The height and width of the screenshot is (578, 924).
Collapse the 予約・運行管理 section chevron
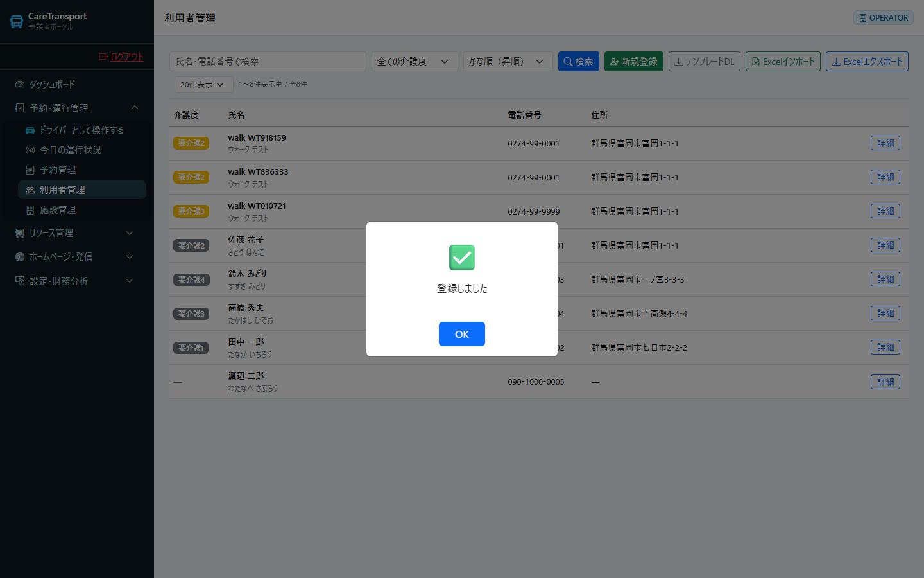[x=134, y=108]
